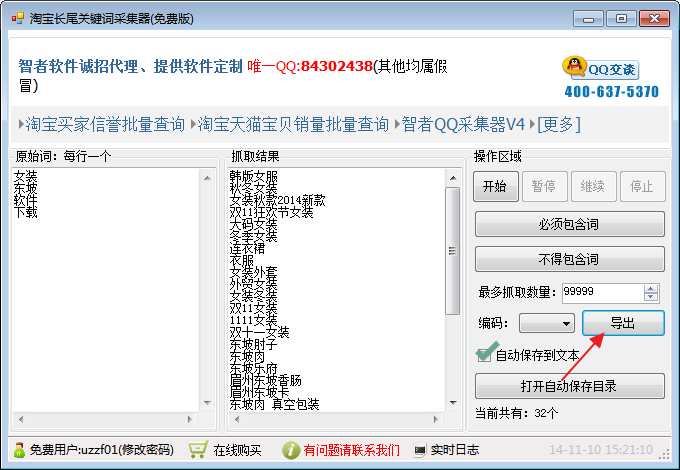The width and height of the screenshot is (680, 470).
Task: Select the 连衣裙 result line
Action: pos(247,248)
